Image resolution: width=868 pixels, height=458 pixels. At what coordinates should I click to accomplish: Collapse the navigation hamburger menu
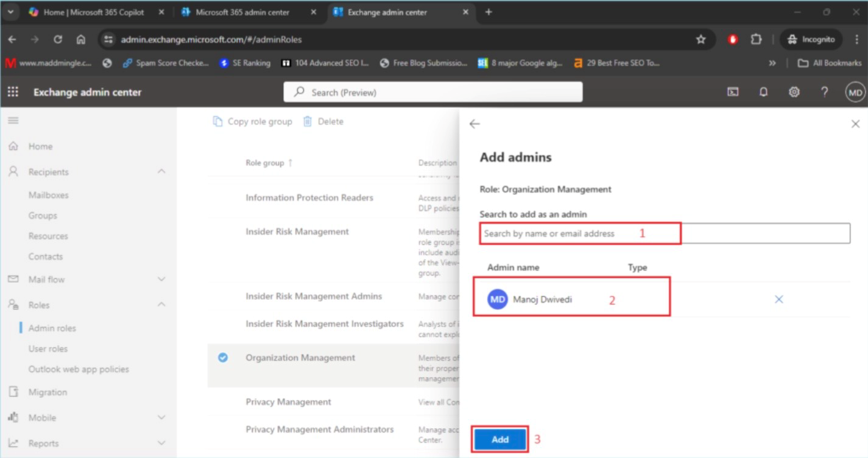coord(13,121)
